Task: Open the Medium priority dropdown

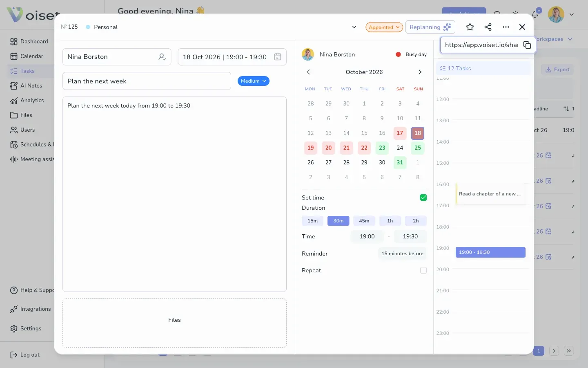Action: [x=254, y=81]
